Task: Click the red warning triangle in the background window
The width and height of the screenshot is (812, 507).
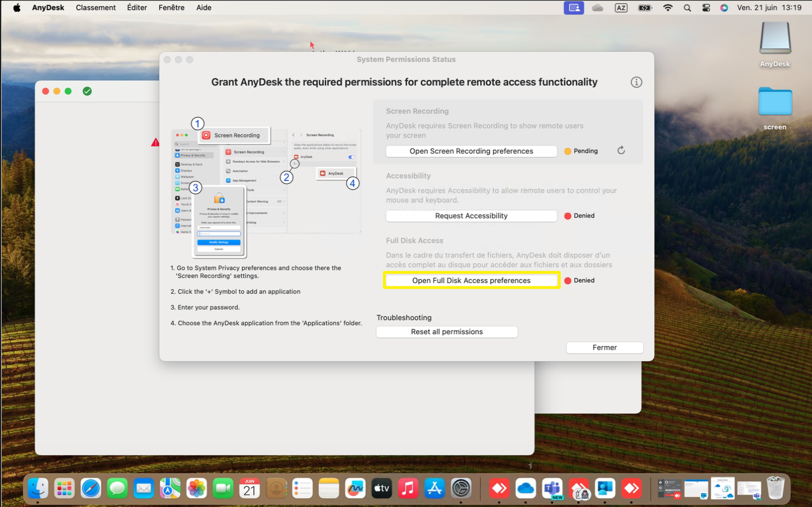Action: 155,142
